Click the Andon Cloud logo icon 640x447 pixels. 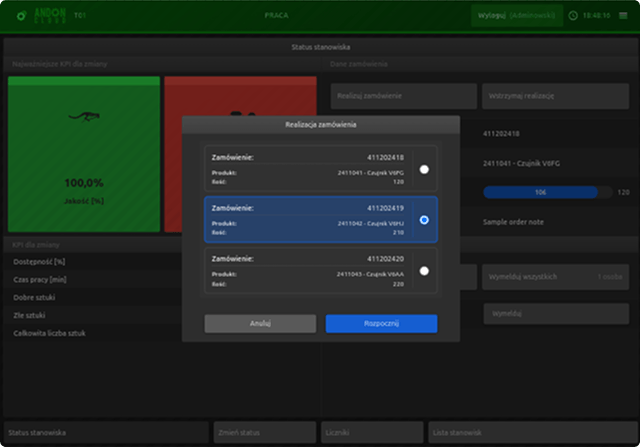pyautogui.click(x=22, y=16)
